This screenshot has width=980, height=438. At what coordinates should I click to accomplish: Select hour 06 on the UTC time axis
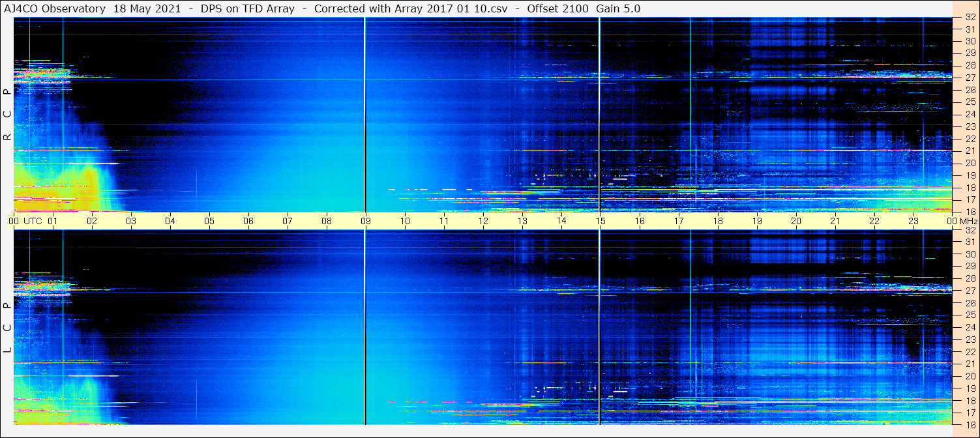(x=248, y=221)
